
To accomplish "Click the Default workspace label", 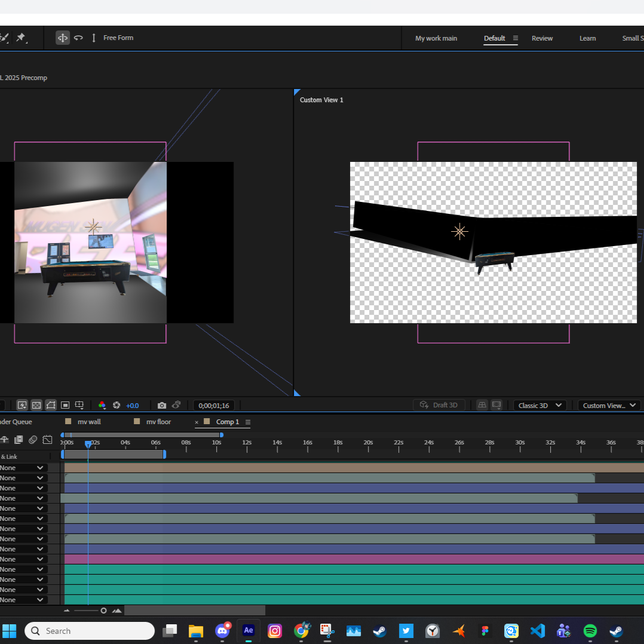I will tap(495, 38).
